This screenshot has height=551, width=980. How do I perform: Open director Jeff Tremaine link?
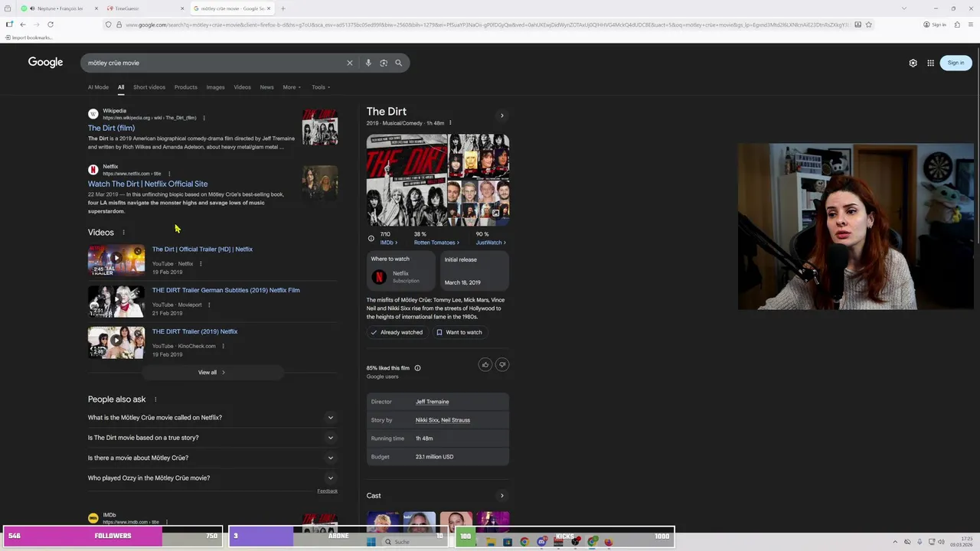(433, 402)
